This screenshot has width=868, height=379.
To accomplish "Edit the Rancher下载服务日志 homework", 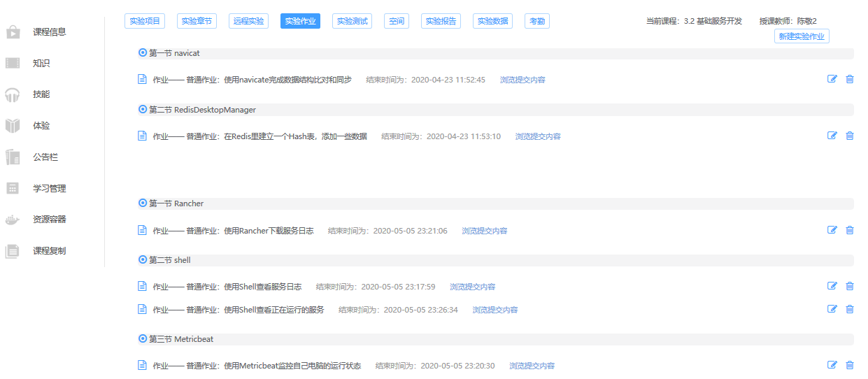I will 832,229.
